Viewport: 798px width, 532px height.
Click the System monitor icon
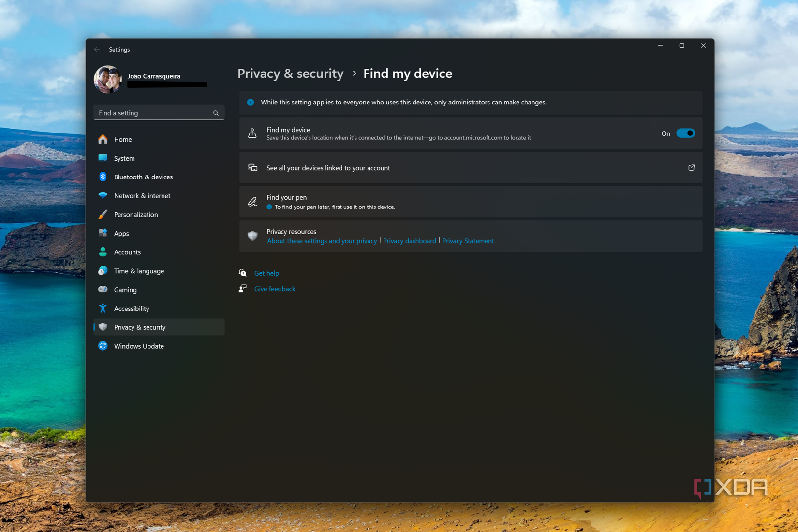(x=103, y=158)
